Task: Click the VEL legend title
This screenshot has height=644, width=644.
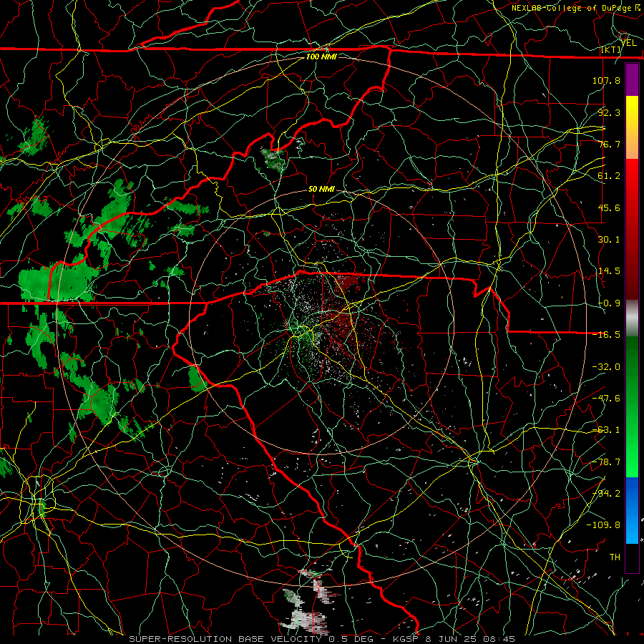Action: (628, 43)
